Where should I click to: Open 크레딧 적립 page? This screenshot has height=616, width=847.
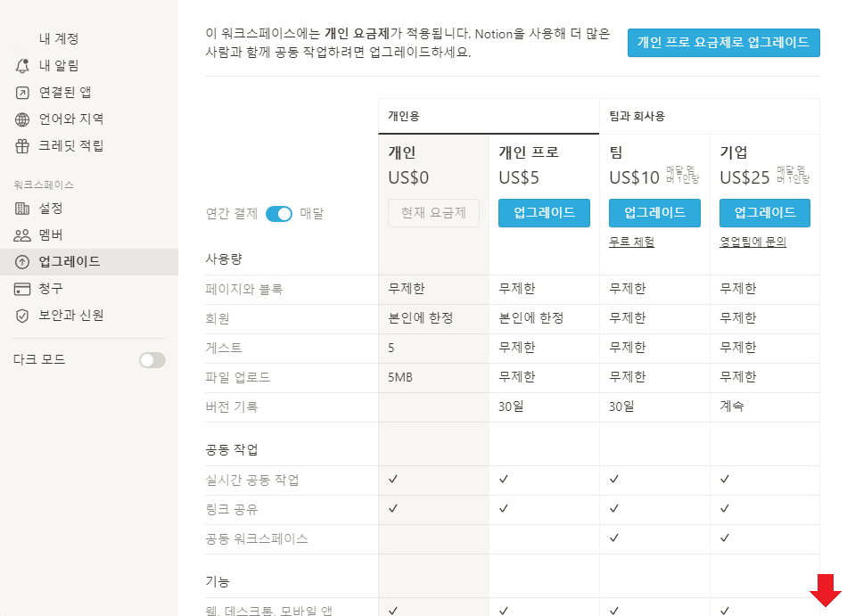[x=89, y=146]
